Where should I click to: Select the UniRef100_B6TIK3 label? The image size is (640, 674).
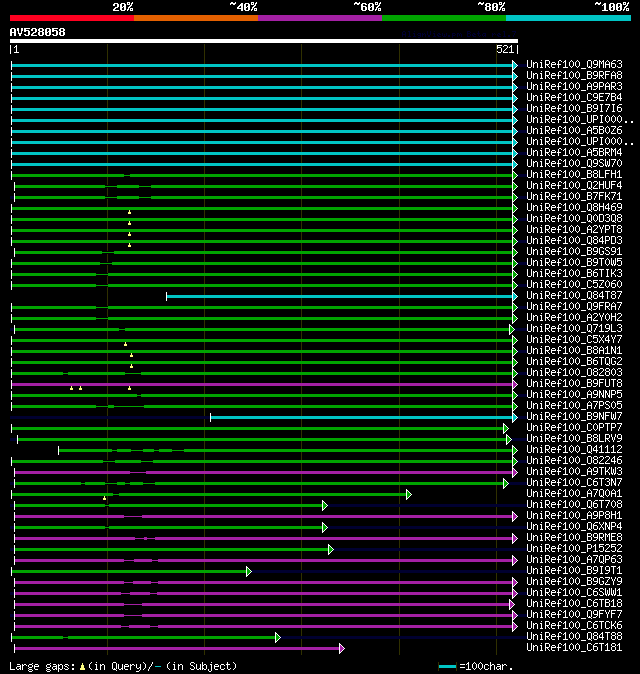(574, 274)
